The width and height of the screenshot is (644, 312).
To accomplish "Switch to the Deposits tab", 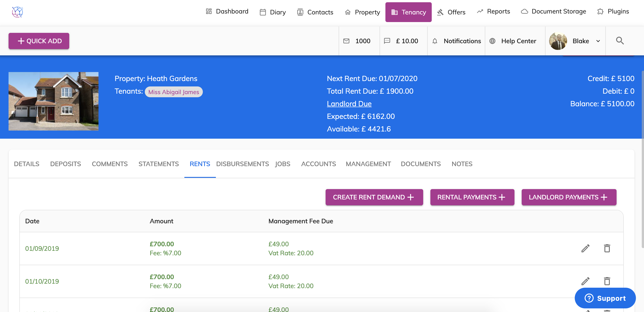I will [65, 164].
